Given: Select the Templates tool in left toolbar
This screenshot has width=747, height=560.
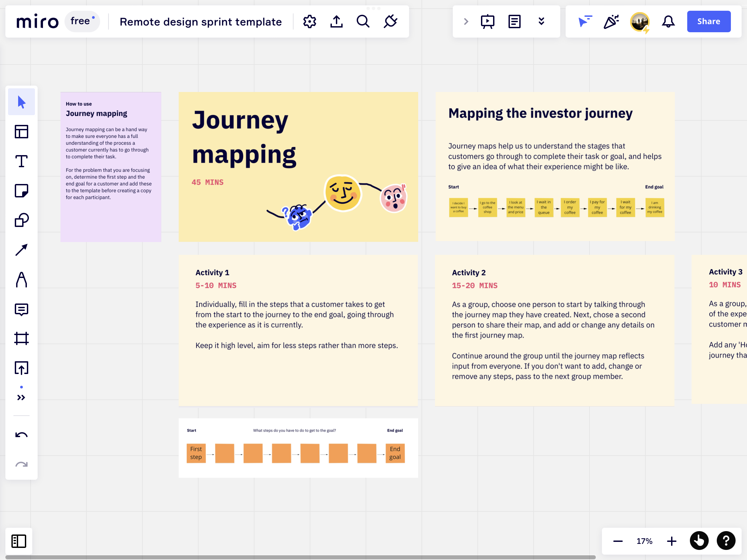Looking at the screenshot, I should (x=21, y=132).
